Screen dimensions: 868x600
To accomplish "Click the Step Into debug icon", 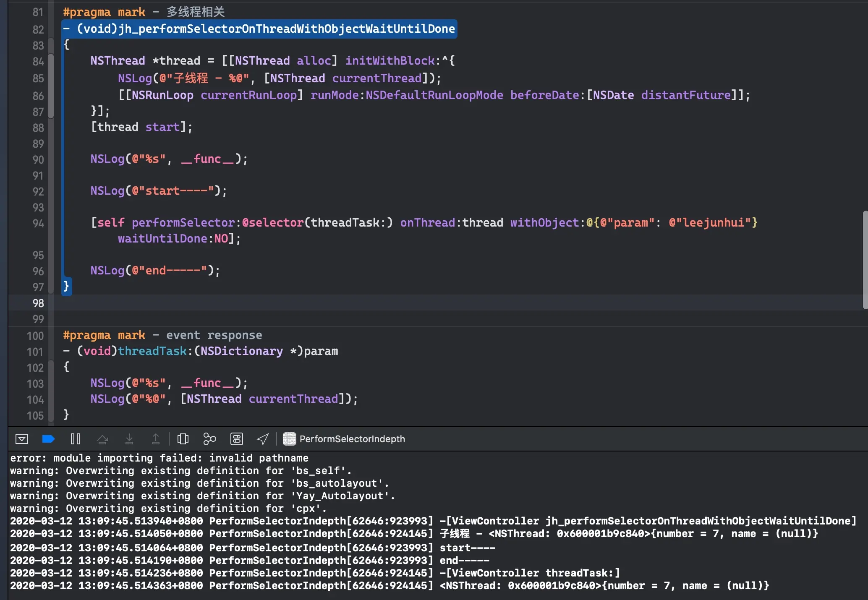I will coord(129,439).
